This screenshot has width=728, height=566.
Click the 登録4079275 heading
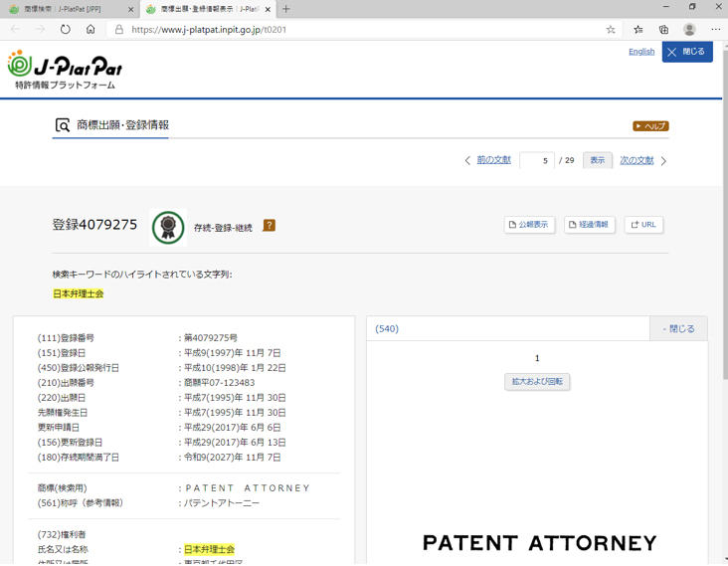[x=94, y=225]
